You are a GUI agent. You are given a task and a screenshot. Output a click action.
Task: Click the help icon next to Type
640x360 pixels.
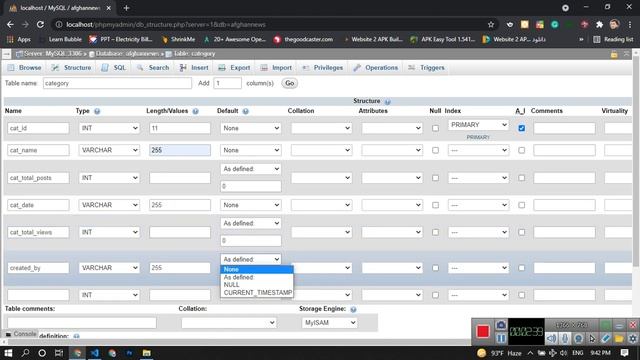click(97, 111)
